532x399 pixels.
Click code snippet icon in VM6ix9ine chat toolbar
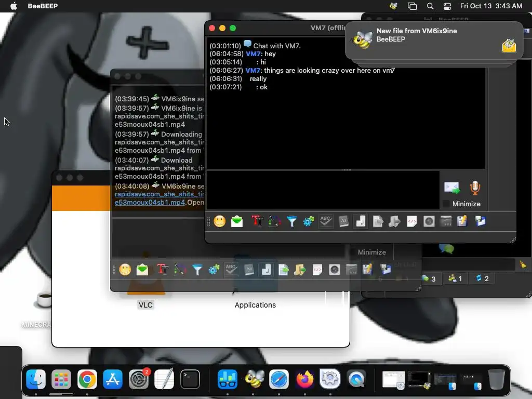(x=317, y=270)
